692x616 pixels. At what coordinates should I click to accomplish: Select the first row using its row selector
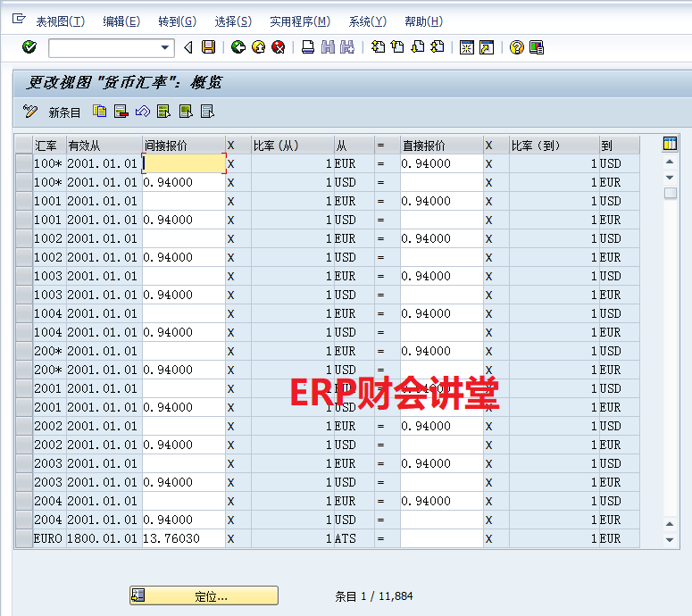click(x=23, y=164)
